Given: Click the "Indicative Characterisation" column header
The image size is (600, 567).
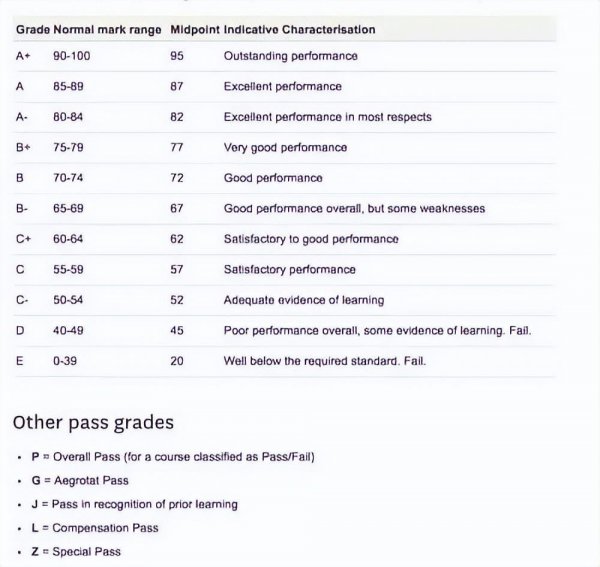Looking at the screenshot, I should tap(300, 30).
